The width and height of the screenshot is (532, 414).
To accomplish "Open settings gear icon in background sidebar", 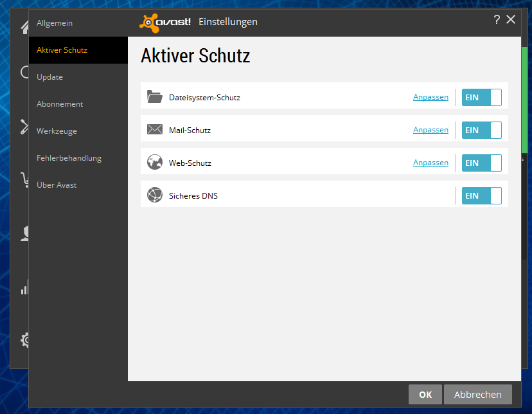I will tap(25, 340).
